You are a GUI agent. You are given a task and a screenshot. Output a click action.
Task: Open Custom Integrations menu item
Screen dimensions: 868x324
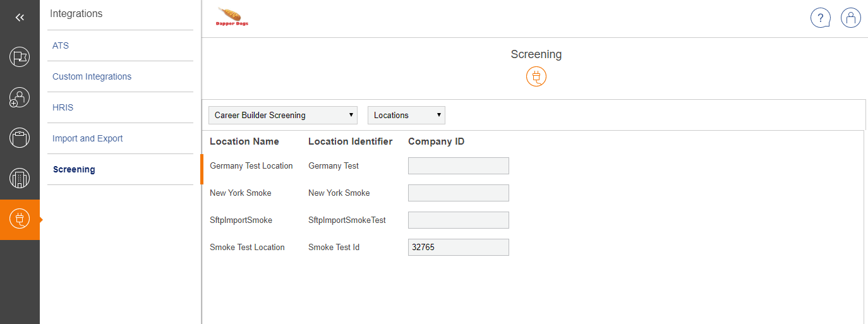click(92, 76)
